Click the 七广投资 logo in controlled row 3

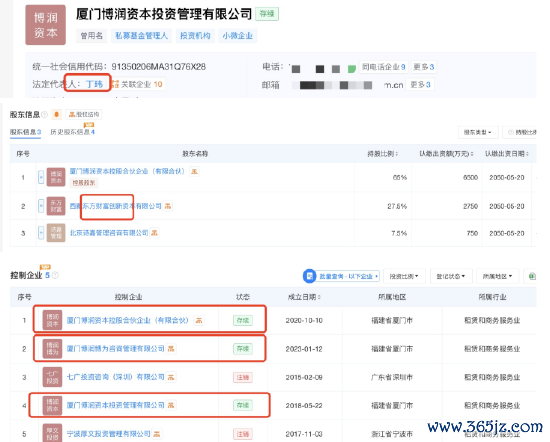(52, 377)
